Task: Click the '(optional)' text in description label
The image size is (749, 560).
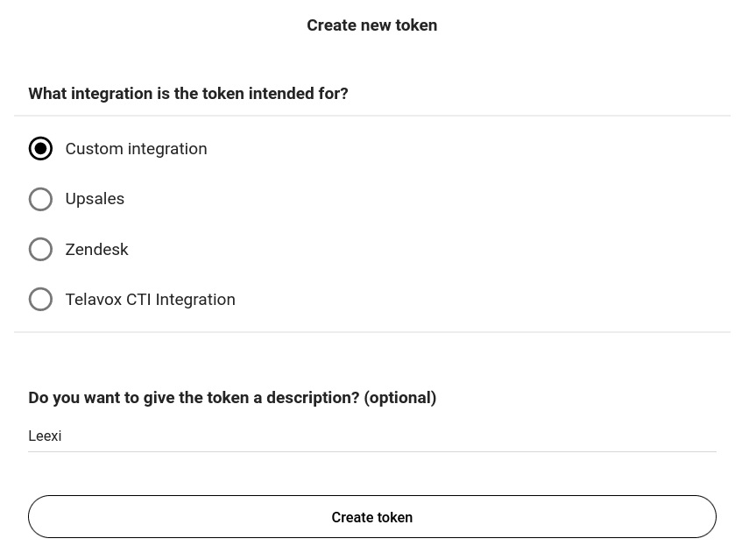Action: click(400, 398)
